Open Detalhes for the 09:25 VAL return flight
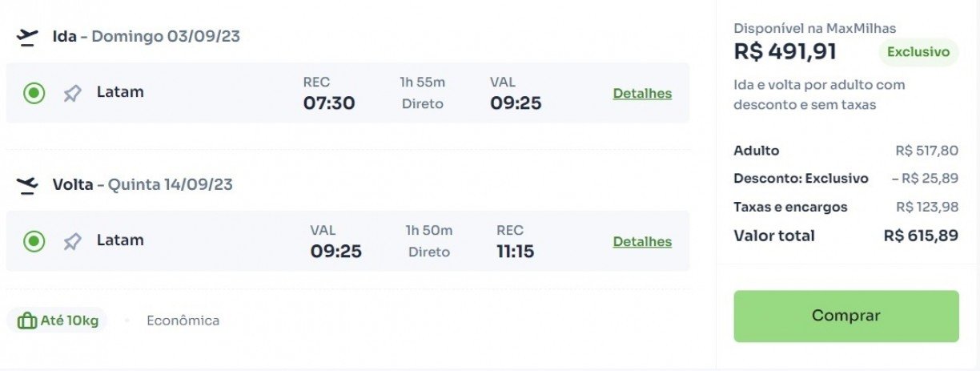 tap(642, 241)
